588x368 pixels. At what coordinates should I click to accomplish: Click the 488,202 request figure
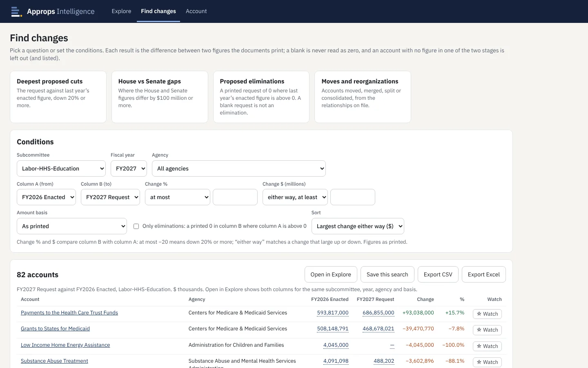384,361
